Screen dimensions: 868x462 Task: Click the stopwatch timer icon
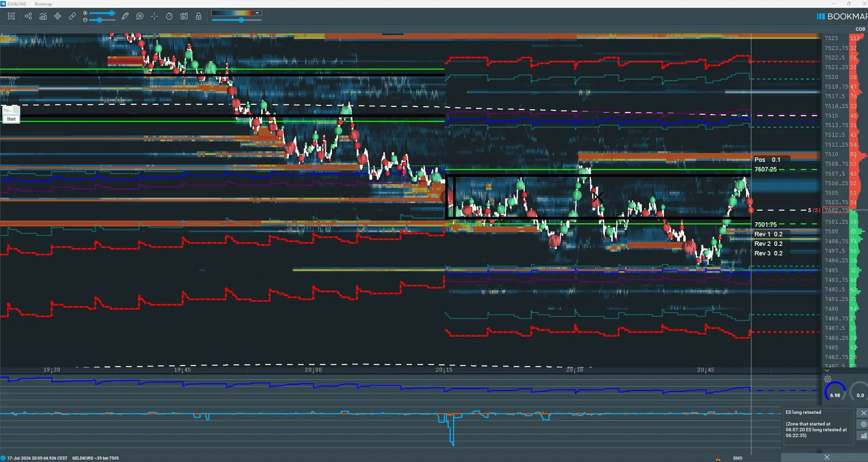(x=169, y=16)
